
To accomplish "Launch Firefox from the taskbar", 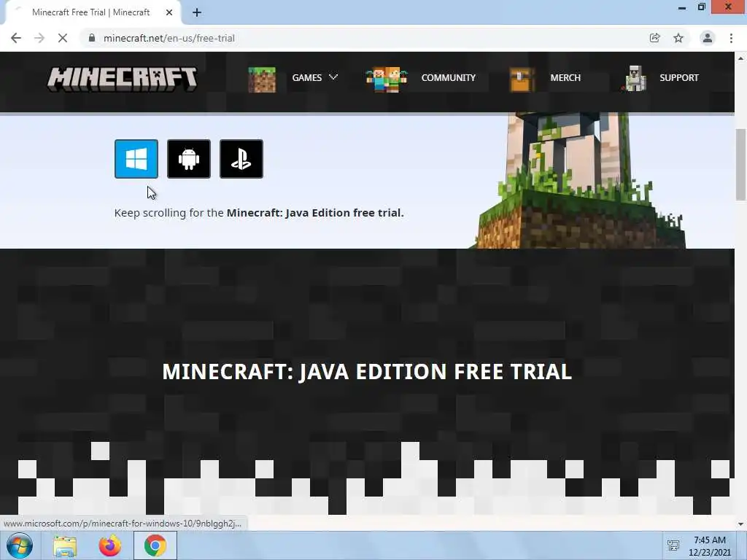I will tap(110, 545).
